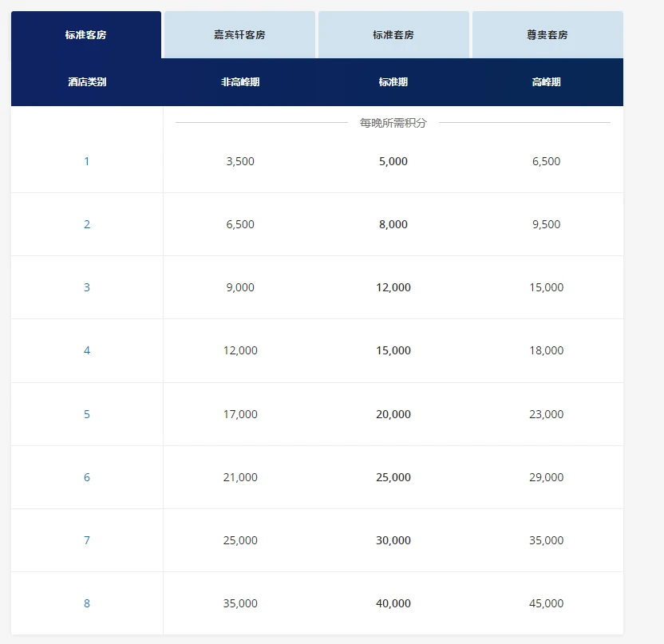Viewport: 664px width, 644px height.
Task: Select the 29,000 peak value
Action: (546, 477)
